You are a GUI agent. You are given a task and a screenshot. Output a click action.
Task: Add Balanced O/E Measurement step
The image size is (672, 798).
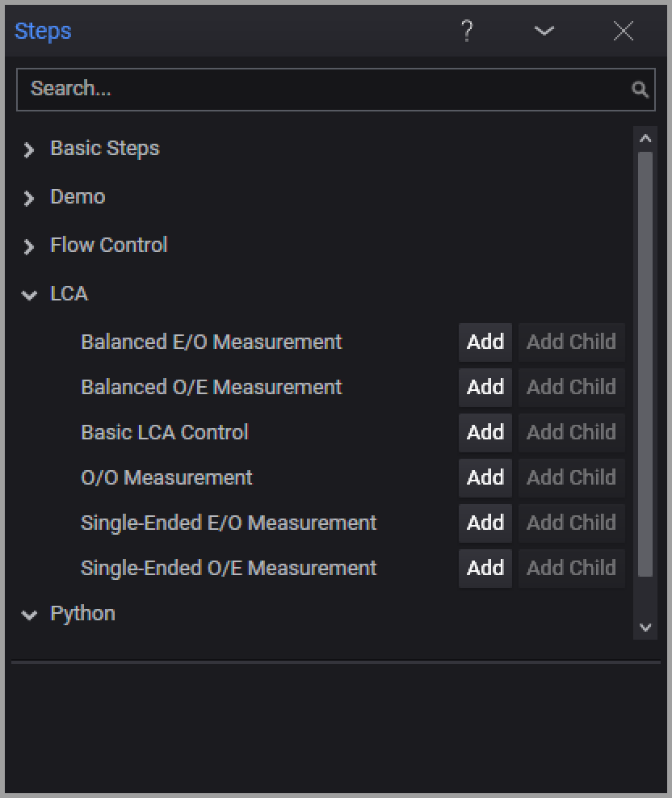coord(485,387)
